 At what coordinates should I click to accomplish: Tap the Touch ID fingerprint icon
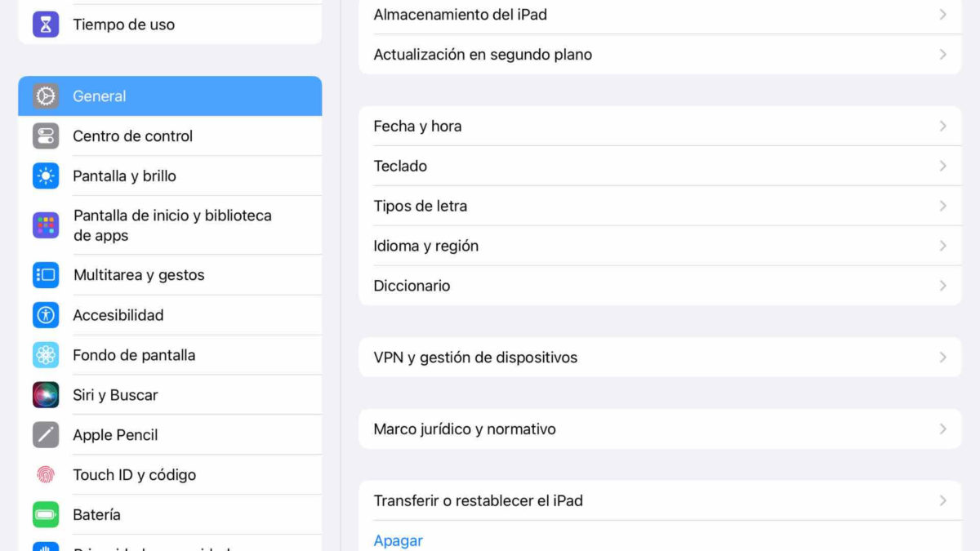click(x=46, y=474)
